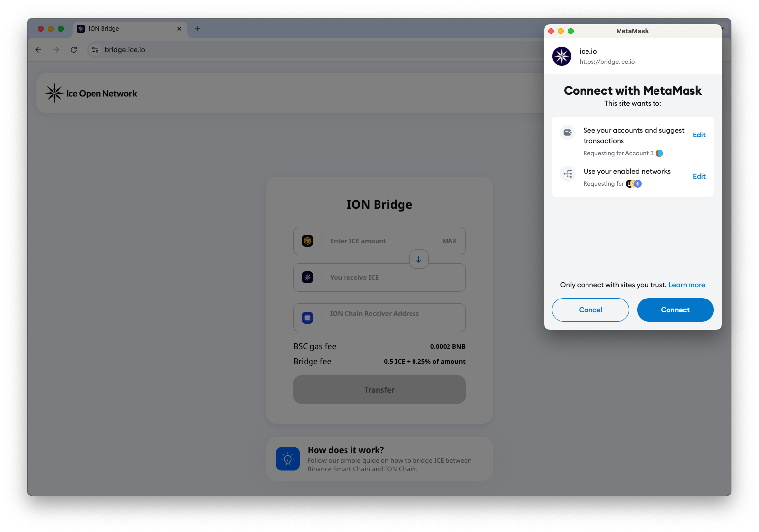Select the BSC ICE token icon in amount field

(x=308, y=241)
